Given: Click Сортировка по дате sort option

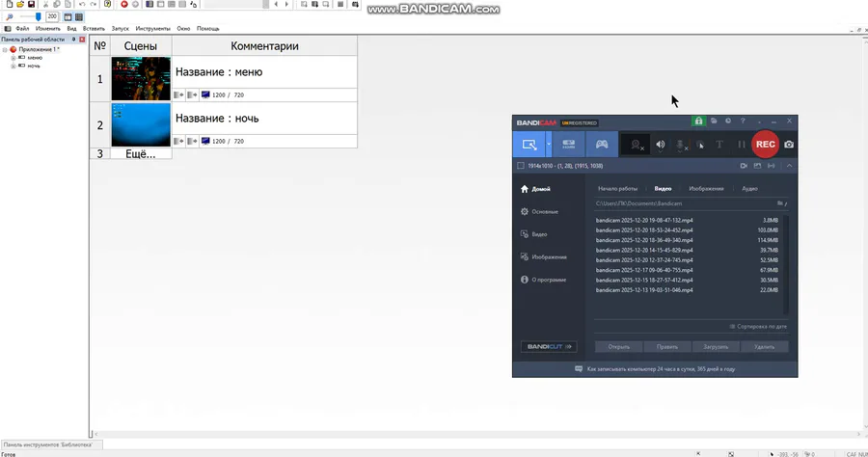Looking at the screenshot, I should (x=758, y=327).
